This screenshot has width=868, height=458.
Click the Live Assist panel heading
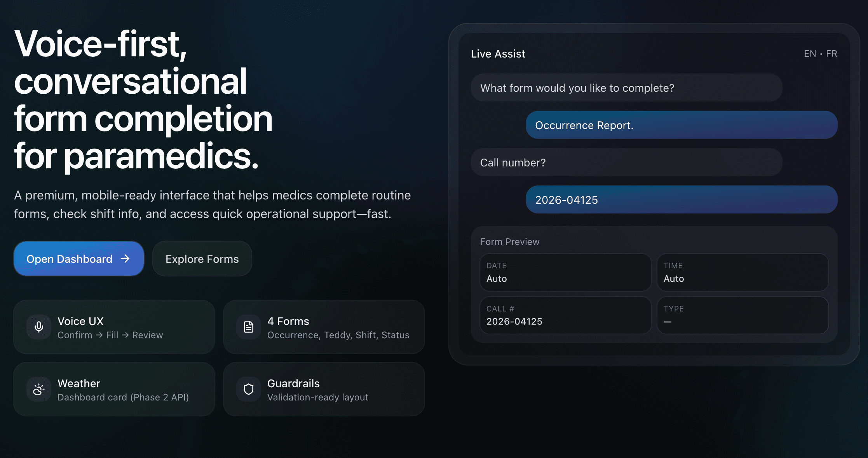pyautogui.click(x=498, y=54)
